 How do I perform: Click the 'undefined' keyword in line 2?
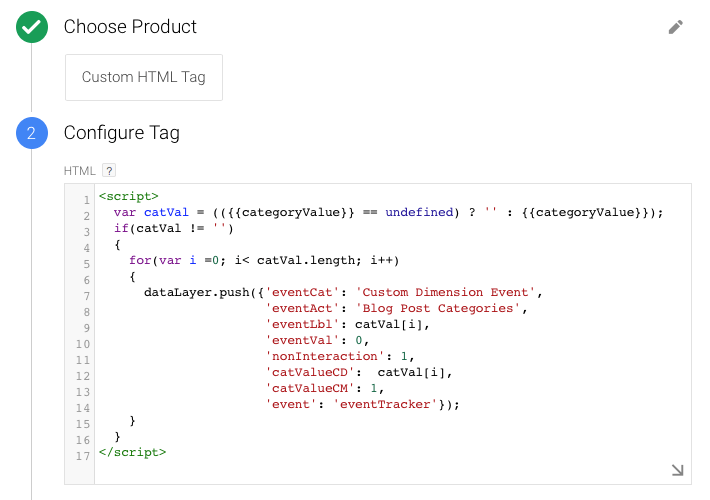point(419,212)
